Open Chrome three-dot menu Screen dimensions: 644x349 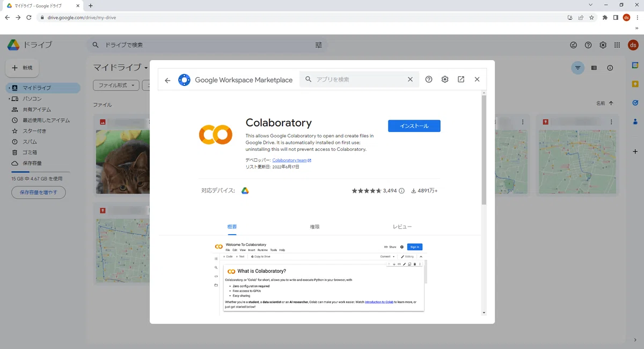point(636,17)
